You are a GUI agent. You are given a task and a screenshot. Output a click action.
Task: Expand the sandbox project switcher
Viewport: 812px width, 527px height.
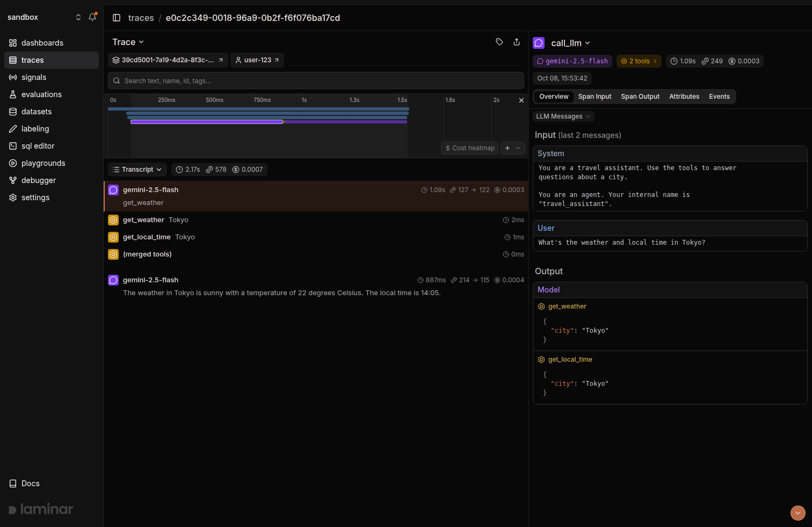click(44, 17)
